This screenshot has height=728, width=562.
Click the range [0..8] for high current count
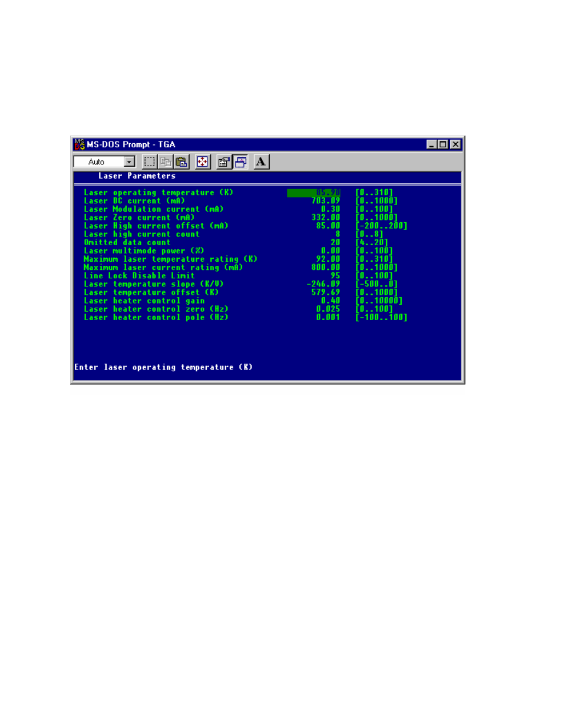click(x=369, y=234)
